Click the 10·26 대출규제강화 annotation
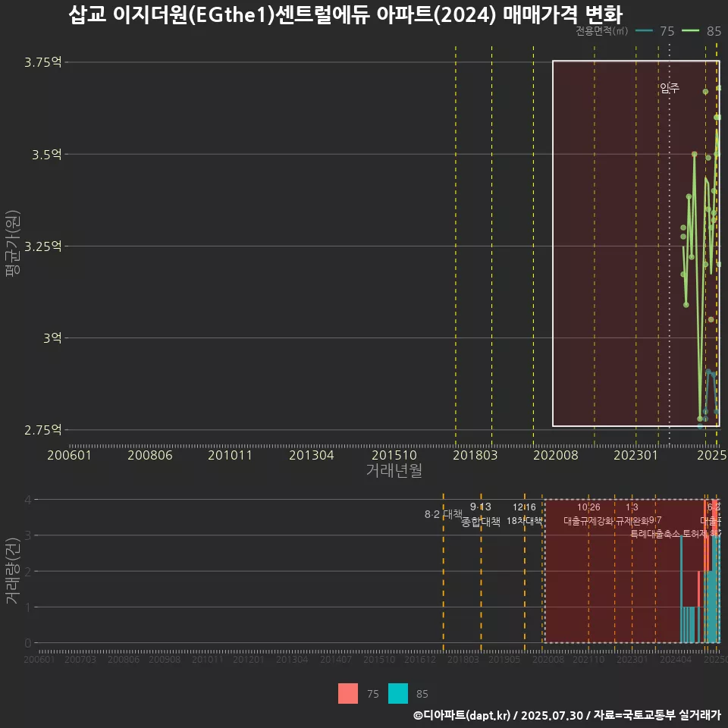This screenshot has width=728, height=728. coord(588,514)
